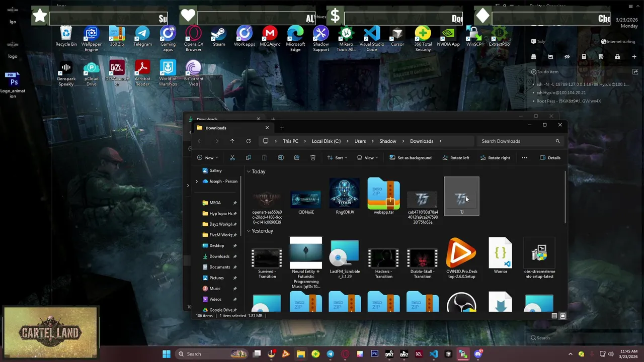Image resolution: width=644 pixels, height=362 pixels.
Task: Select the Opera GX Browser desktop icon
Action: [x=193, y=39]
